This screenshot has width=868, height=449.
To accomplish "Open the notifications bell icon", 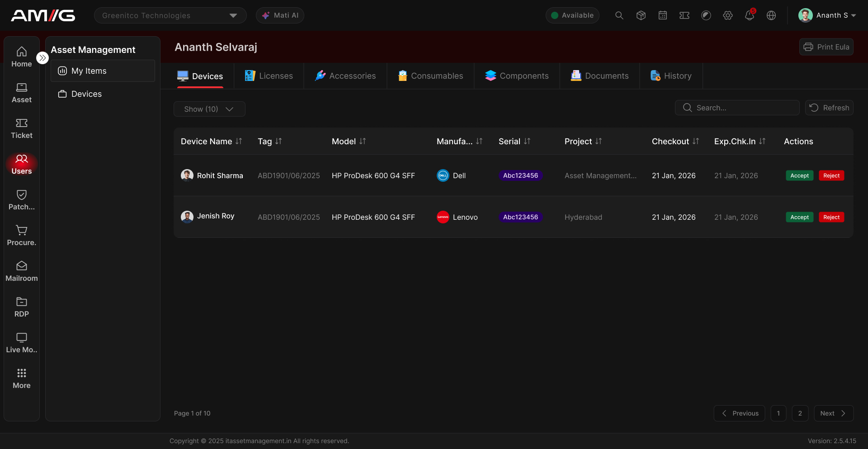I will pyautogui.click(x=749, y=15).
